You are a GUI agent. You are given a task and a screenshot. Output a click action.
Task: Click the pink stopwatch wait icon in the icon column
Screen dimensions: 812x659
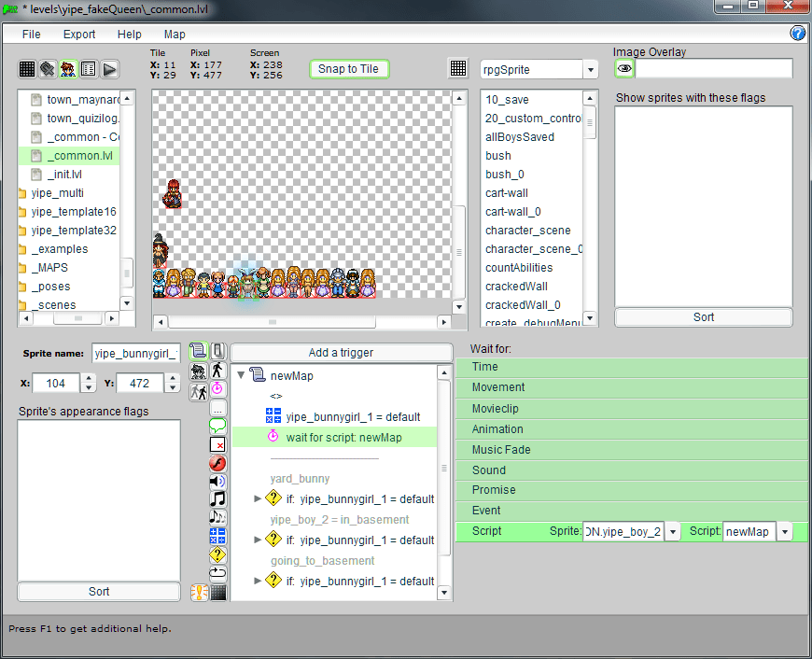click(217, 388)
